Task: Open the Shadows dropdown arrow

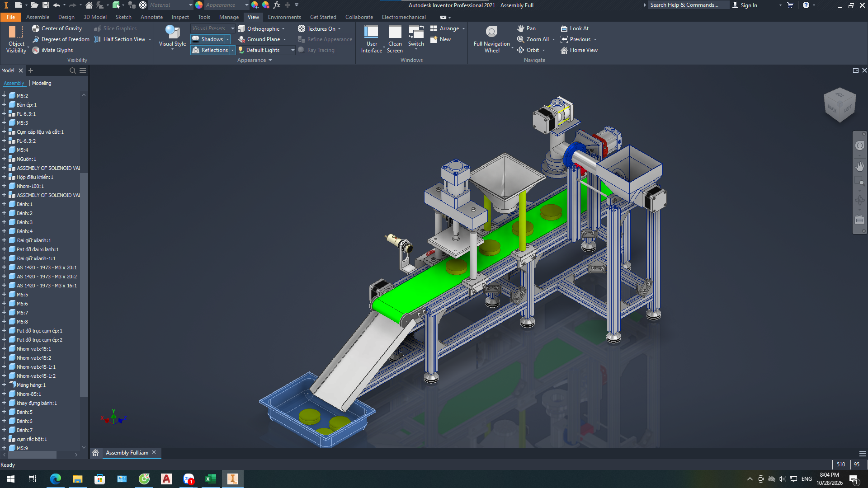Action: (x=228, y=39)
